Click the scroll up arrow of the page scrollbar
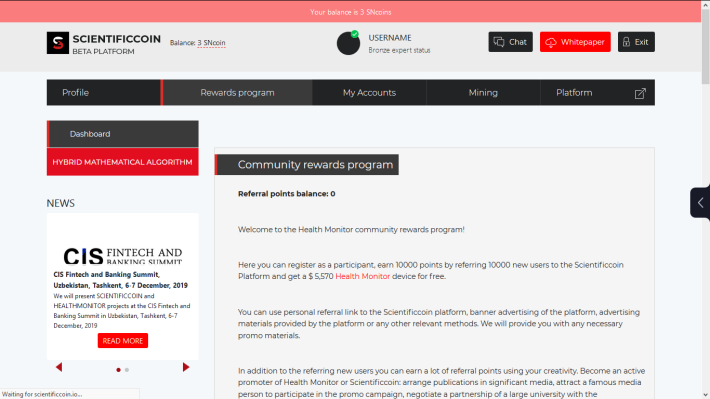Image resolution: width=710 pixels, height=399 pixels. [705, 5]
